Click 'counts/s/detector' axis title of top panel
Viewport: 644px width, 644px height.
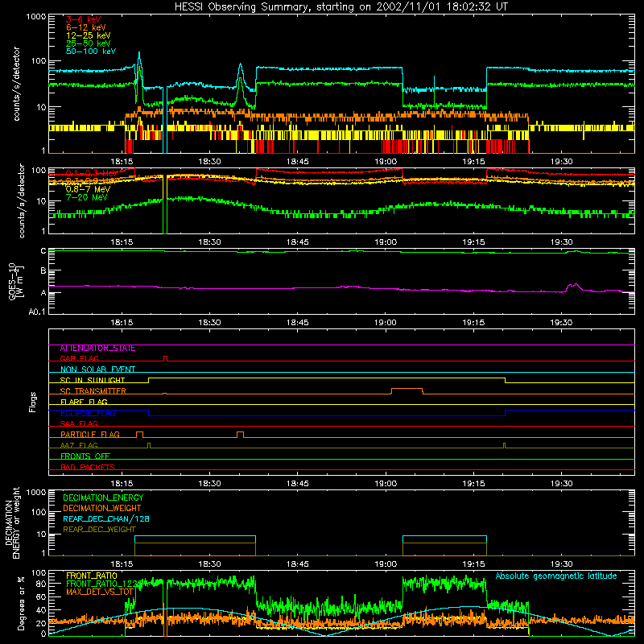pos(16,84)
